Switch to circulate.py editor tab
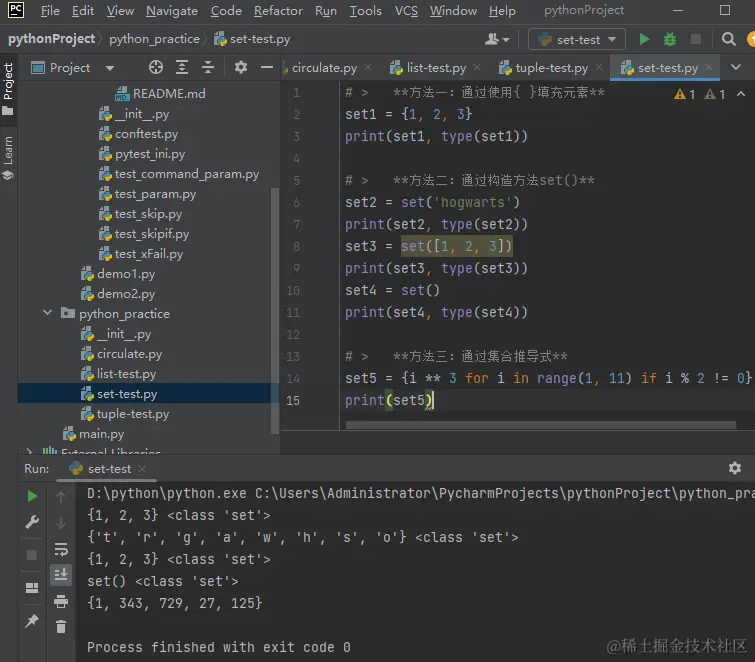This screenshot has height=662, width=755. pyautogui.click(x=324, y=68)
